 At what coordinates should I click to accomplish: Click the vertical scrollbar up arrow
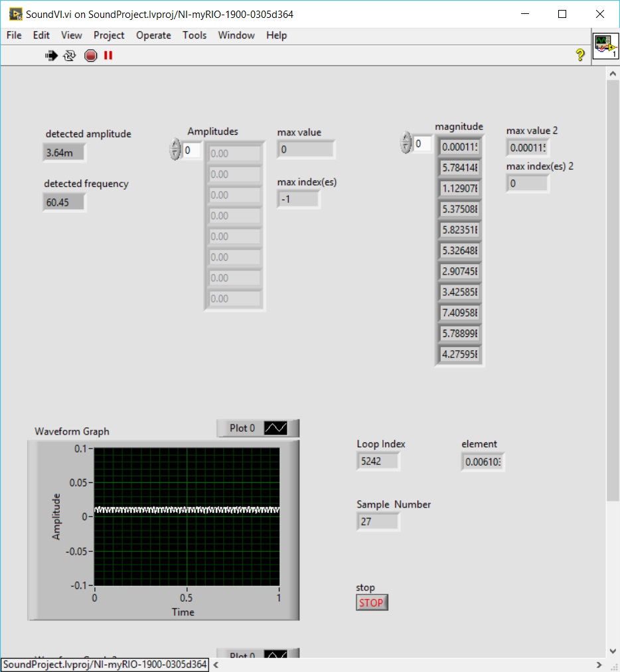click(x=613, y=74)
